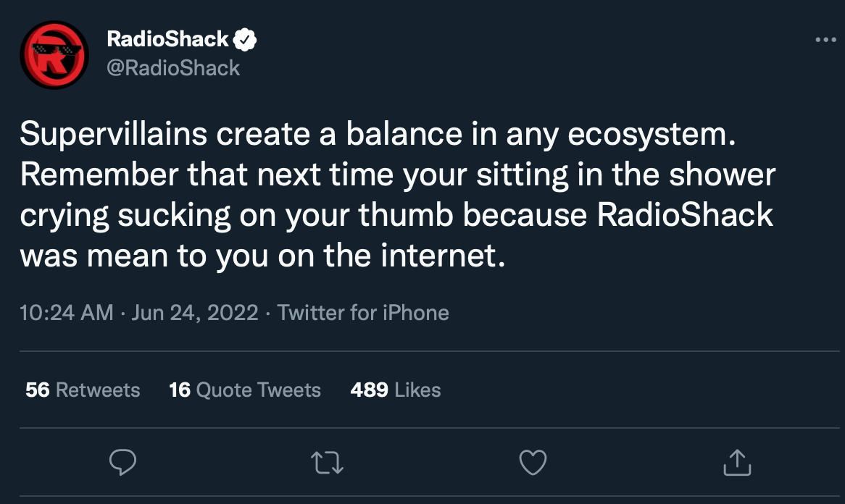The height and width of the screenshot is (504, 845).
Task: Open RadioShack's profile avatar
Action: [x=54, y=54]
